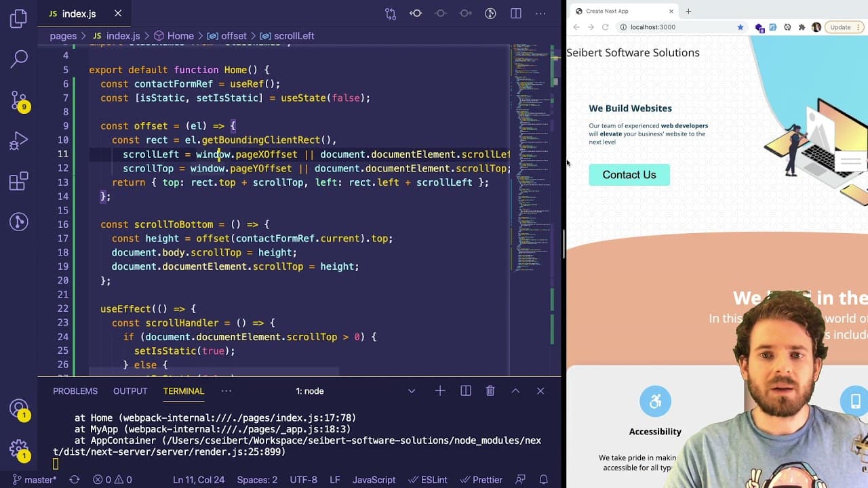The height and width of the screenshot is (488, 868).
Task: Click the split editor right icon
Action: pyautogui.click(x=516, y=14)
